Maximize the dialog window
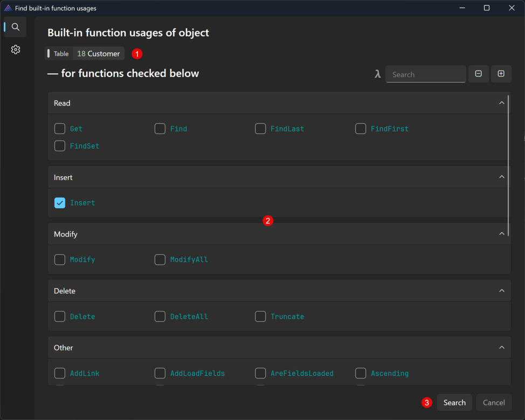Screen dimensions: 525x420 click(x=486, y=8)
